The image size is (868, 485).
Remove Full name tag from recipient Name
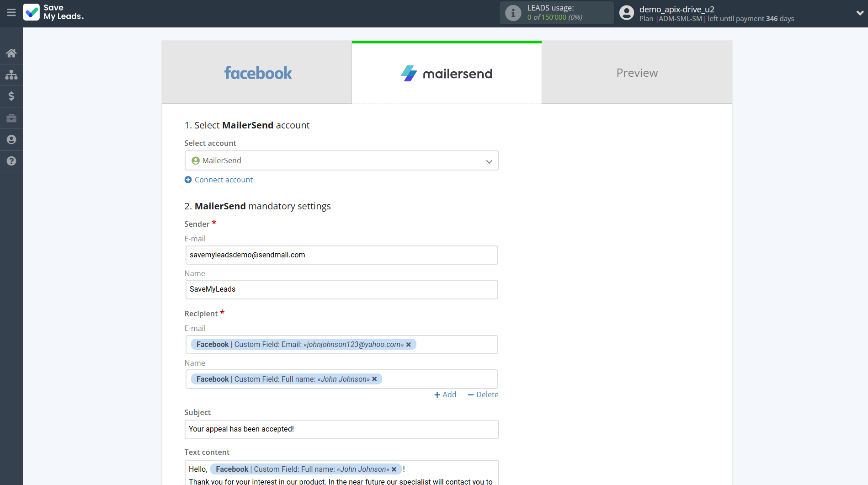click(x=374, y=379)
